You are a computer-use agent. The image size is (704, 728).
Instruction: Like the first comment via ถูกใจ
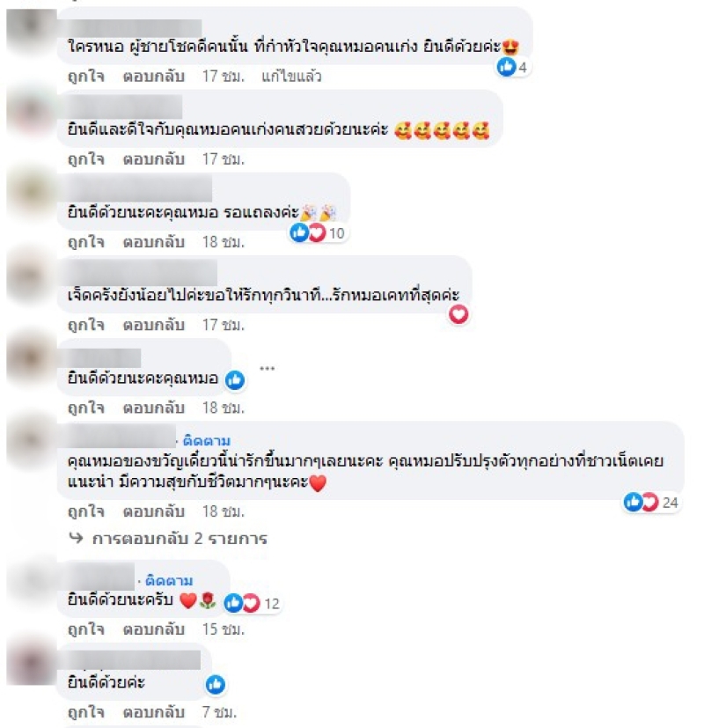coord(86,76)
